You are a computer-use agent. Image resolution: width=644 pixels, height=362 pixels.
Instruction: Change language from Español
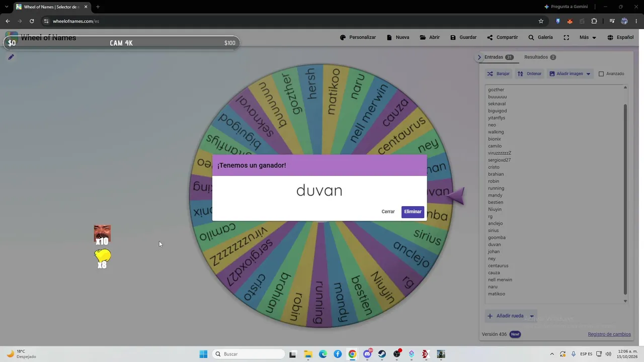[620, 37]
